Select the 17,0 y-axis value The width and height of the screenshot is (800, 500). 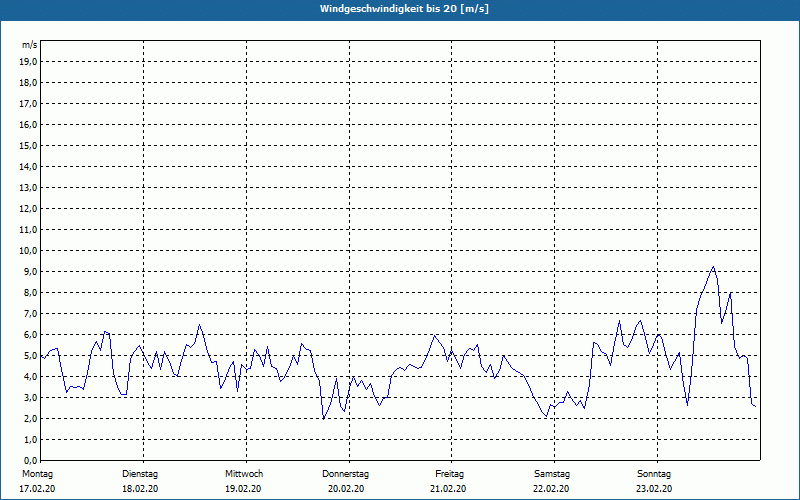[x=28, y=104]
